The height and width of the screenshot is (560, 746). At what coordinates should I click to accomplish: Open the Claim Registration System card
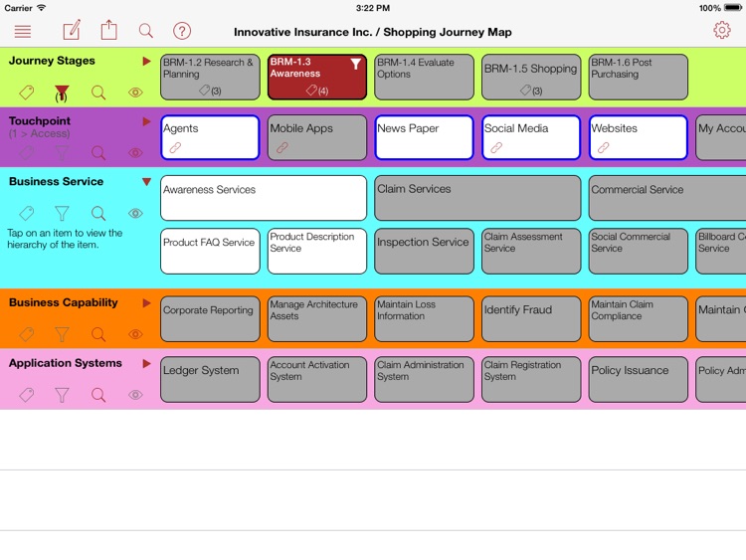(531, 379)
